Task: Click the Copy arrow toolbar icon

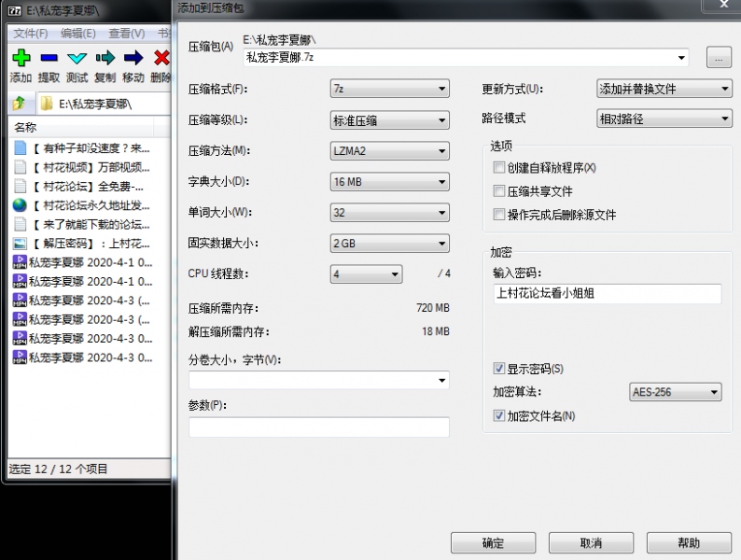Action: (x=105, y=59)
